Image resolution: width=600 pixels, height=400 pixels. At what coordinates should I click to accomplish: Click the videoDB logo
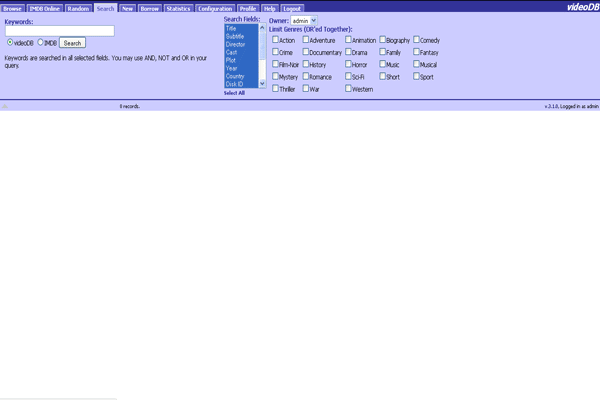[x=582, y=7]
